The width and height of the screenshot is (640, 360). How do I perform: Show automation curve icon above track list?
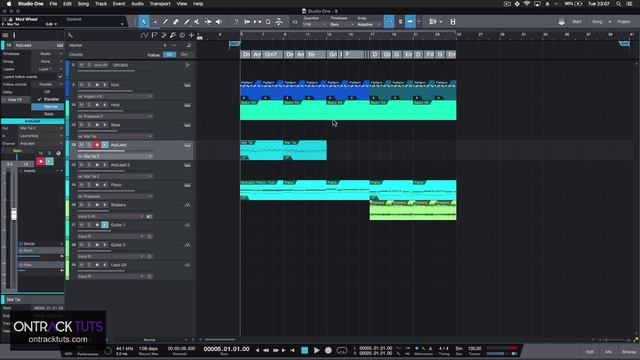(x=144, y=36)
